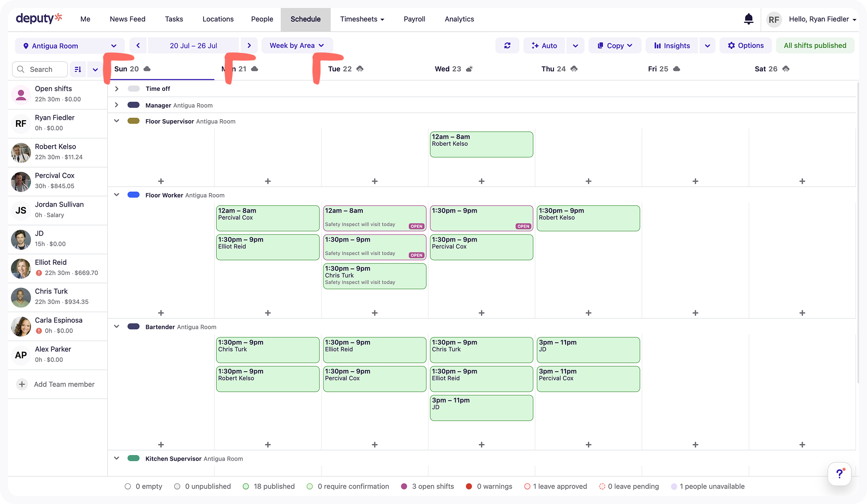Go to previous week with left arrow
Screen dimensions: 867x504
138,45
